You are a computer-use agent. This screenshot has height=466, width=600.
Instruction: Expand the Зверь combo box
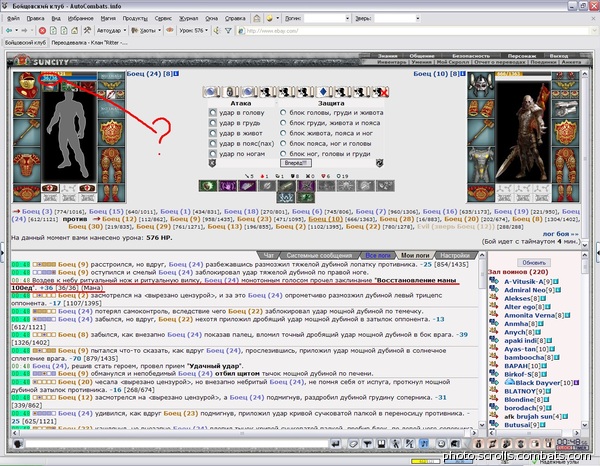pyautogui.click(x=417, y=18)
